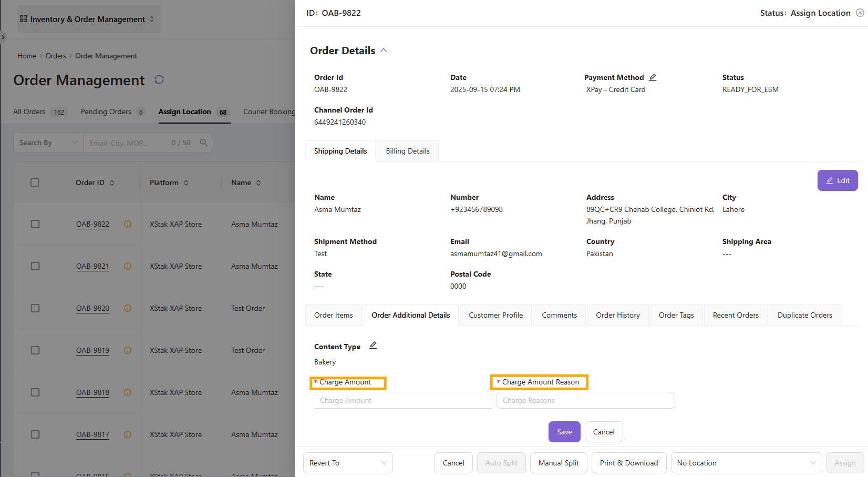Image resolution: width=868 pixels, height=477 pixels.
Task: Switch to Billing Details tab
Action: pyautogui.click(x=408, y=151)
